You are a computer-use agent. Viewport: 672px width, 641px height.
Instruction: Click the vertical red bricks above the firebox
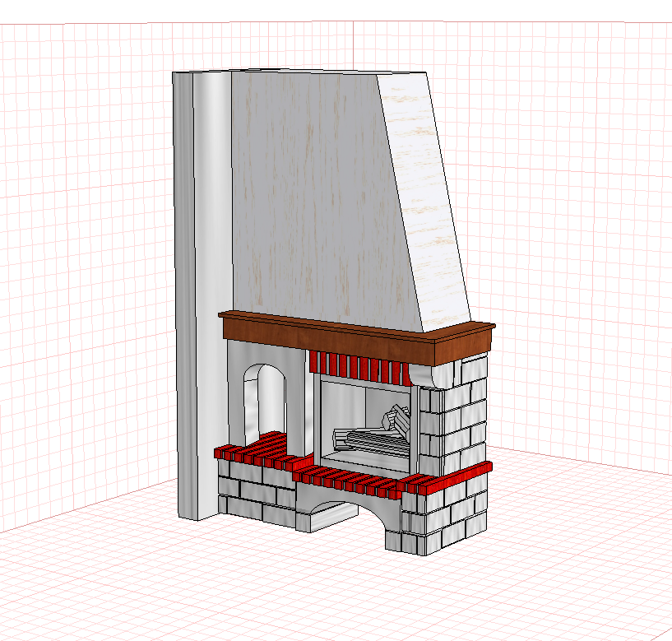(x=359, y=368)
